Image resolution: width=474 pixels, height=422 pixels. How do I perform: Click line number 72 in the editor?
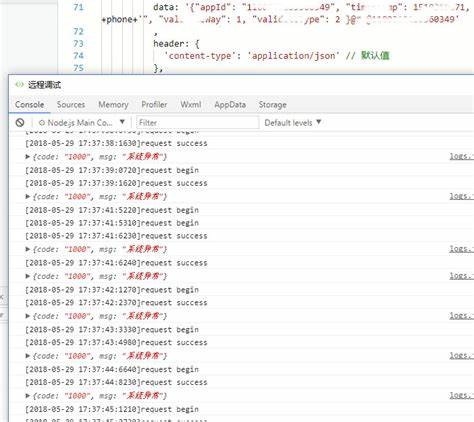click(x=78, y=32)
